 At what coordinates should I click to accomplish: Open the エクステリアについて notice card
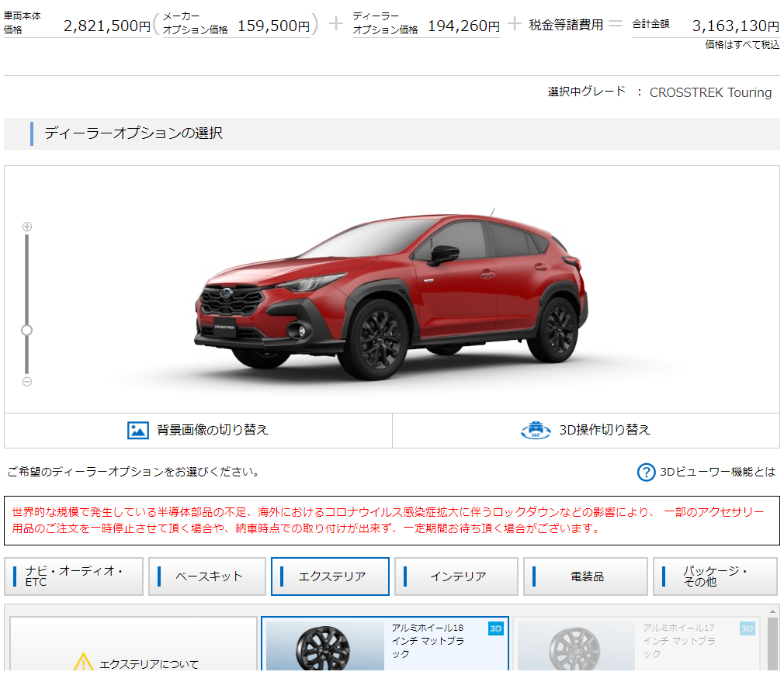(134, 644)
